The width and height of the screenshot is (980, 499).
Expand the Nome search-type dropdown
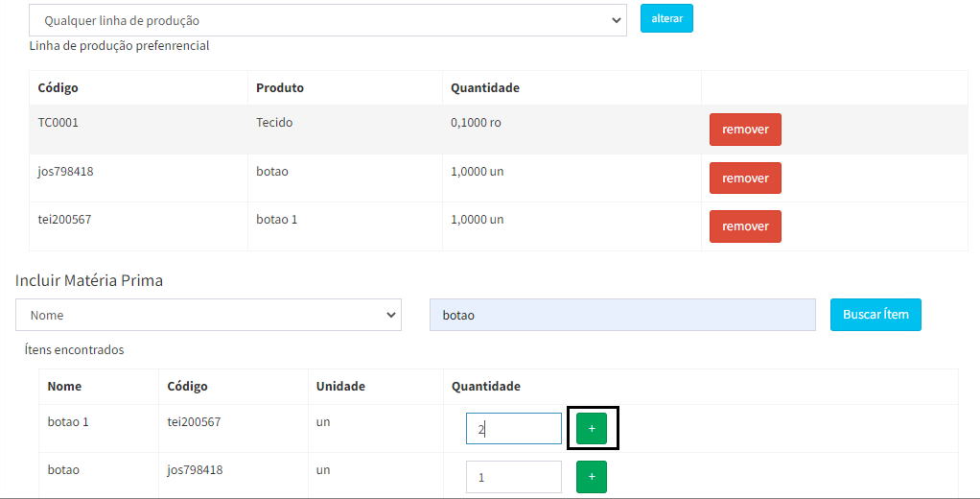click(208, 315)
